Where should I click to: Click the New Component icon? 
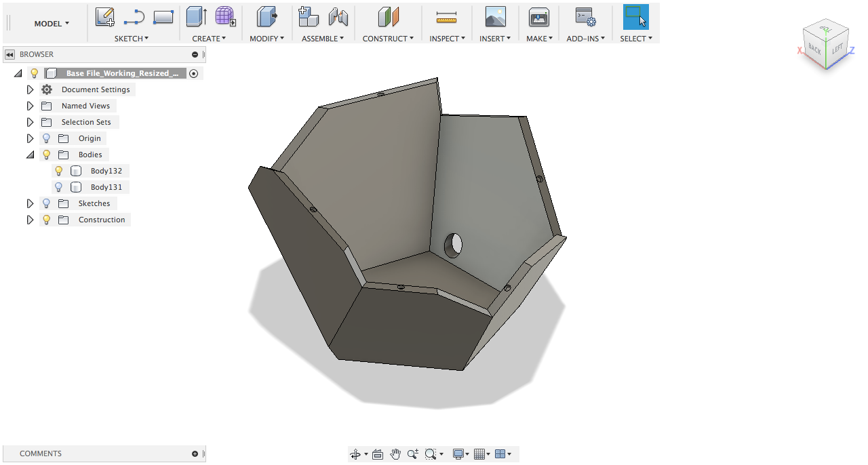pyautogui.click(x=309, y=16)
